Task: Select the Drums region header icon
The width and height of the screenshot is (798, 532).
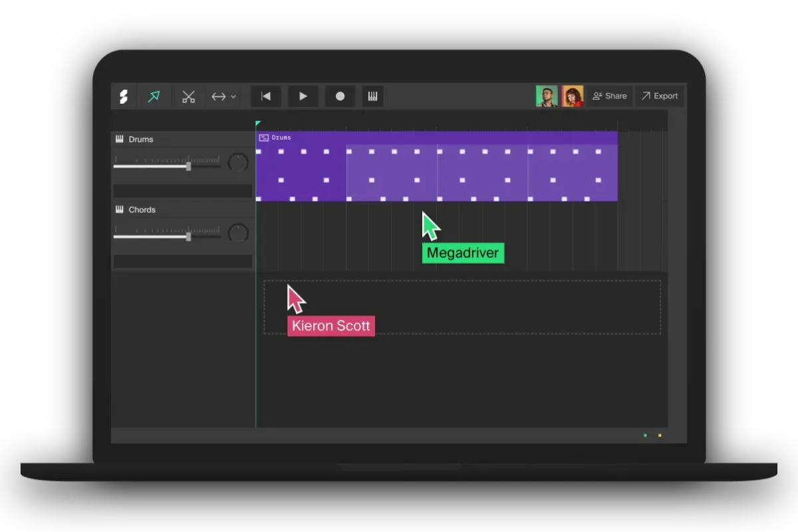Action: pos(263,138)
